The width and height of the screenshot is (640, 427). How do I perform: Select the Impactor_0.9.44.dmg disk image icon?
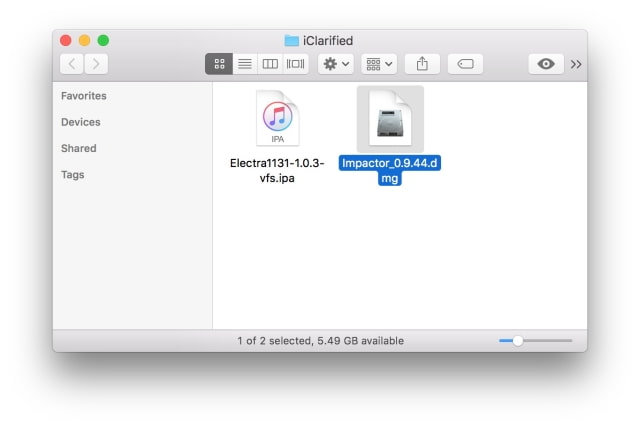pyautogui.click(x=390, y=119)
